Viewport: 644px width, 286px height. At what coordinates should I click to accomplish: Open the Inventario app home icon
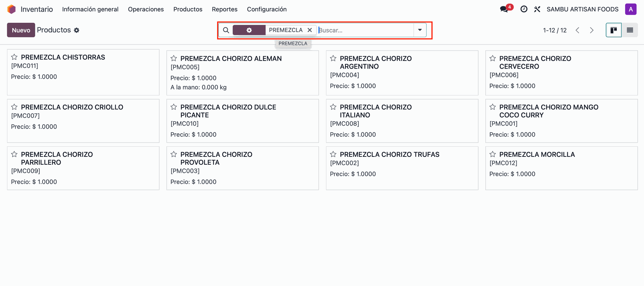[x=11, y=9]
